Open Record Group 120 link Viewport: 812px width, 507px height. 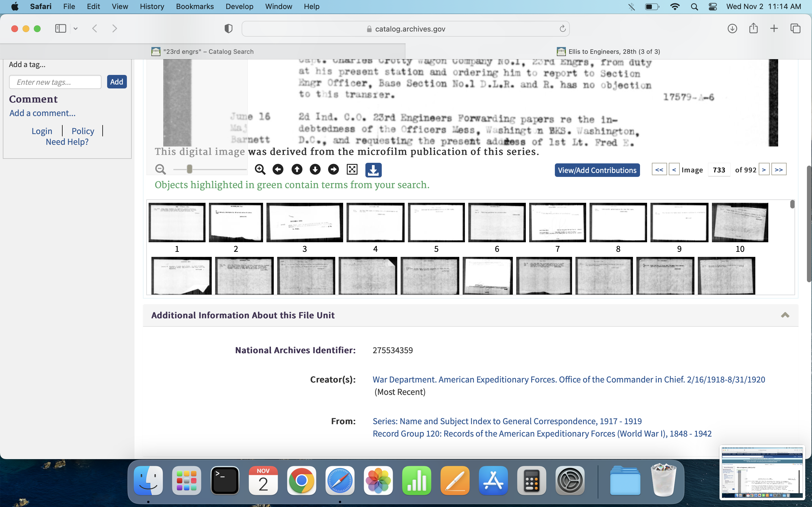point(542,433)
